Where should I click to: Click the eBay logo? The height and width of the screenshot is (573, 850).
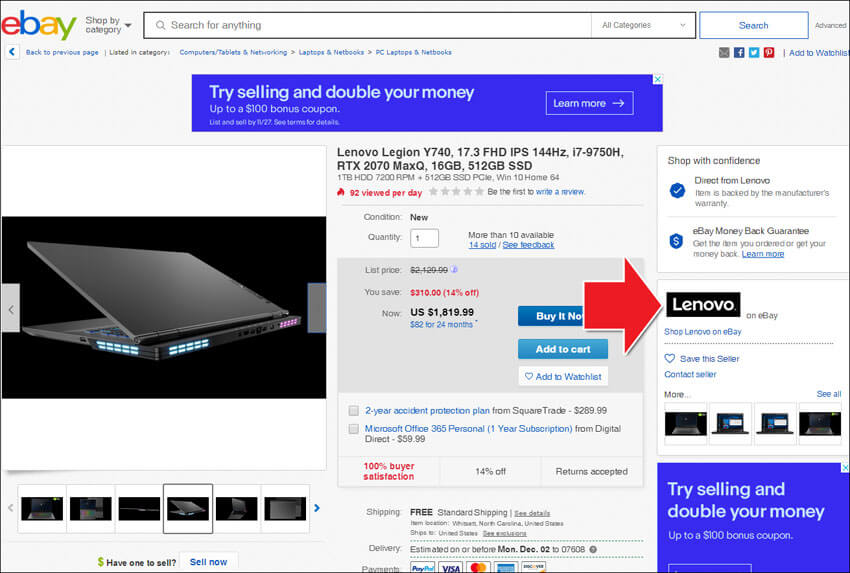pos(38,25)
